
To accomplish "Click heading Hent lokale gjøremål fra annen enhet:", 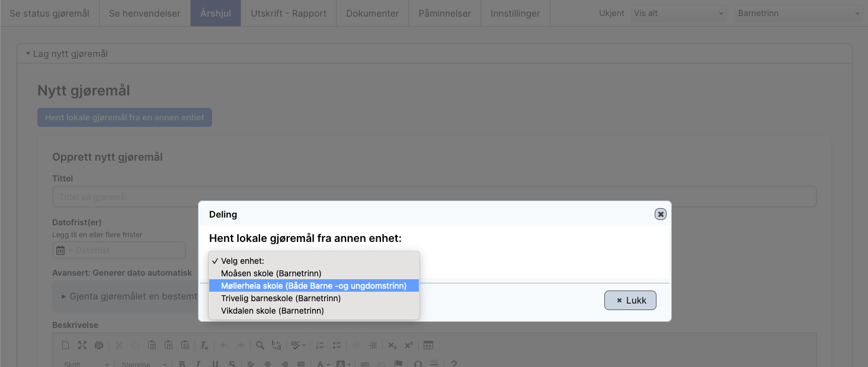I will pos(305,238).
